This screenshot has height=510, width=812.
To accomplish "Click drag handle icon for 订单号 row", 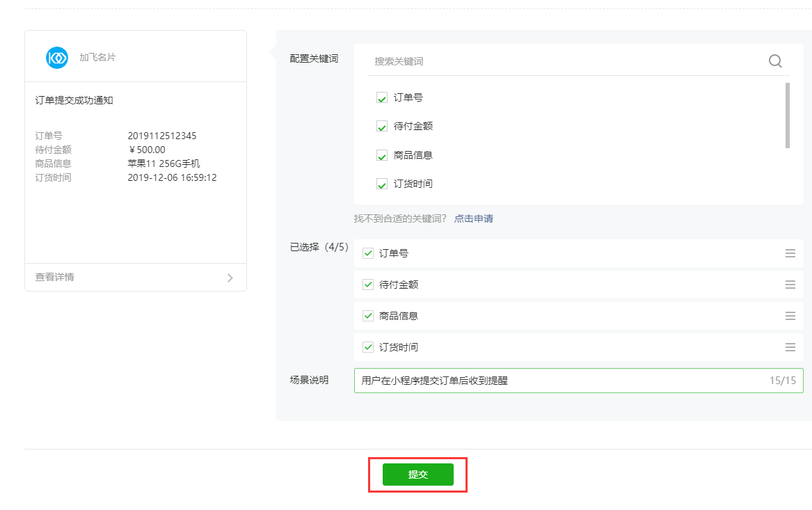I will pyautogui.click(x=790, y=253).
